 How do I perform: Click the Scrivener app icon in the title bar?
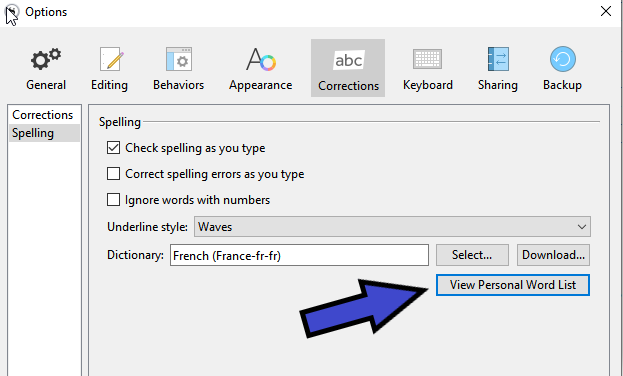click(x=12, y=12)
